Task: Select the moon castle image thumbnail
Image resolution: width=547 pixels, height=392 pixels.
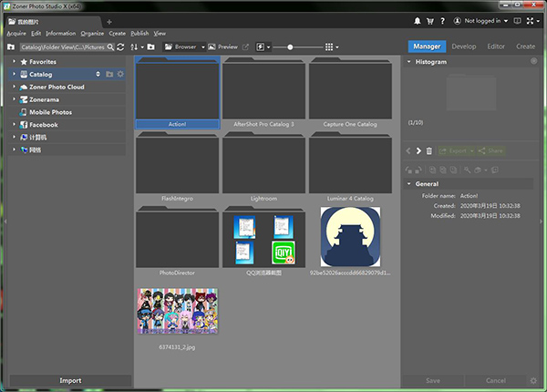Action: (350, 237)
